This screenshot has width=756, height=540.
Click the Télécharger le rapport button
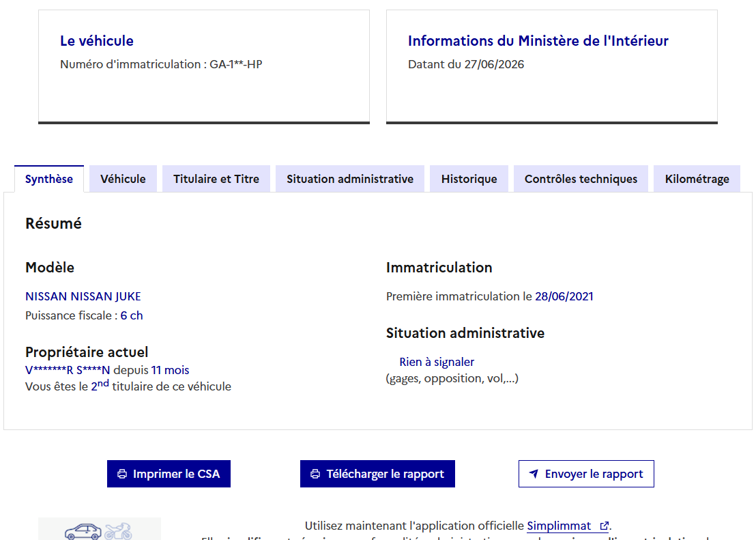(x=377, y=474)
